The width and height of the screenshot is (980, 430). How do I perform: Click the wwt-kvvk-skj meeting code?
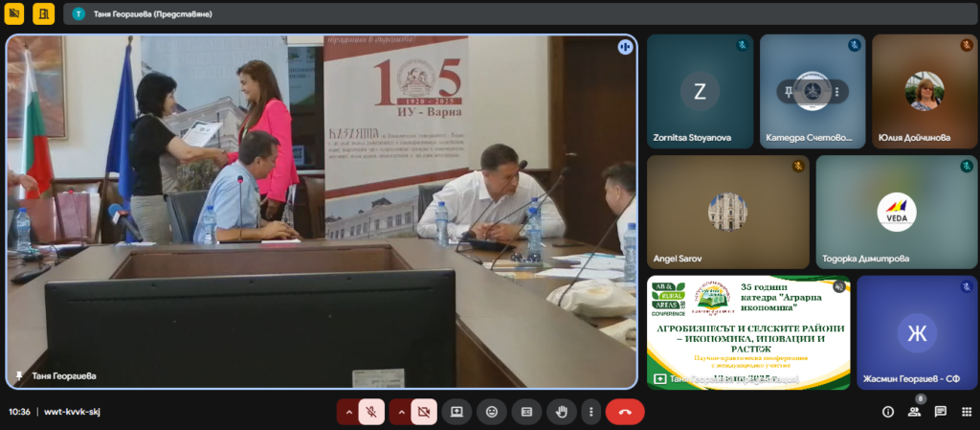click(72, 412)
